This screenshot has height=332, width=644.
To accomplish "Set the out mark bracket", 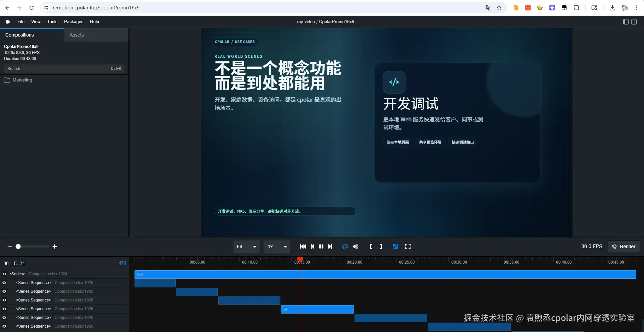I will click(x=381, y=246).
